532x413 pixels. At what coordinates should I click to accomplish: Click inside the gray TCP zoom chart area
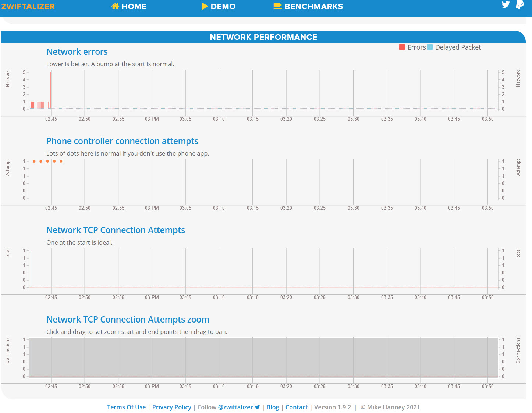(x=263, y=357)
